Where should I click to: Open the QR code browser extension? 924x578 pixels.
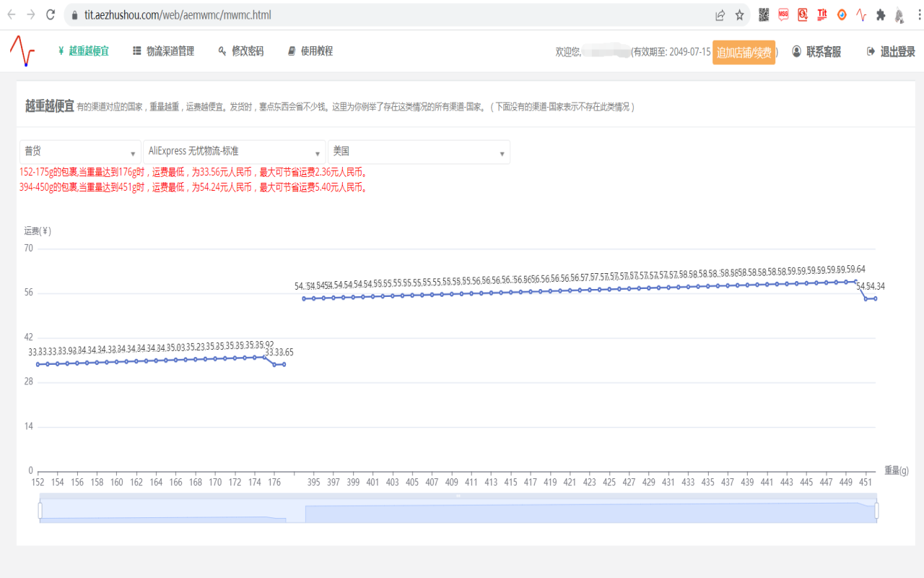(x=764, y=14)
